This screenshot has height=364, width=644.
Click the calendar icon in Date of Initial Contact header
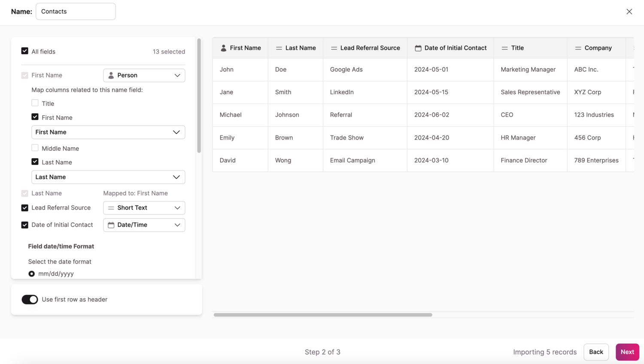(418, 48)
